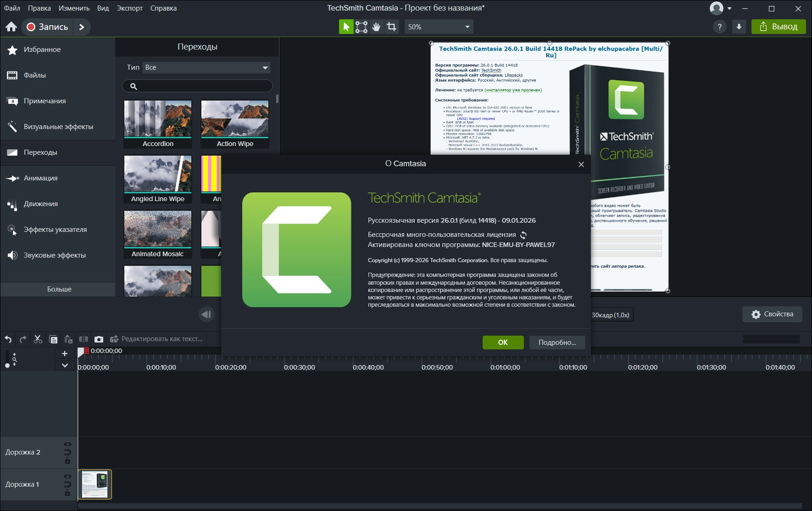
Task: Select the Animated Mosaic transition thumbnail
Action: [158, 234]
